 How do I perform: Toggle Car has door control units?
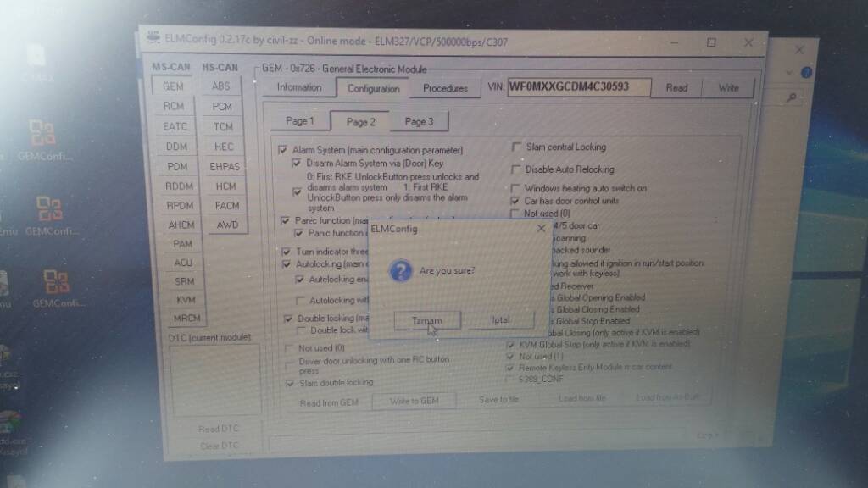[x=515, y=201]
